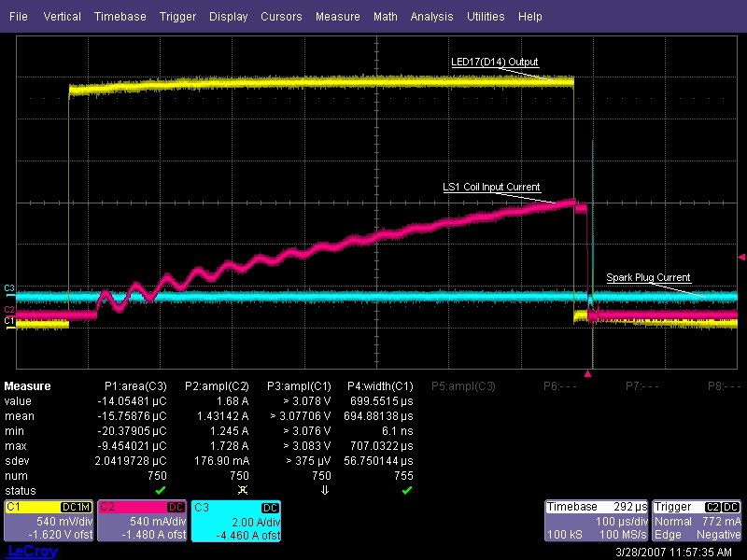
Task: Open the Trigger menu
Action: [x=177, y=17]
